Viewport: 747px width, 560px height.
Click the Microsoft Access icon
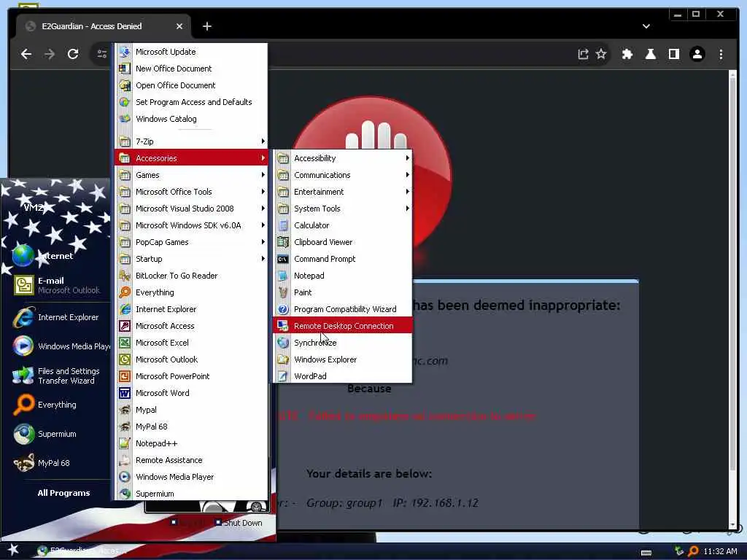coord(125,326)
